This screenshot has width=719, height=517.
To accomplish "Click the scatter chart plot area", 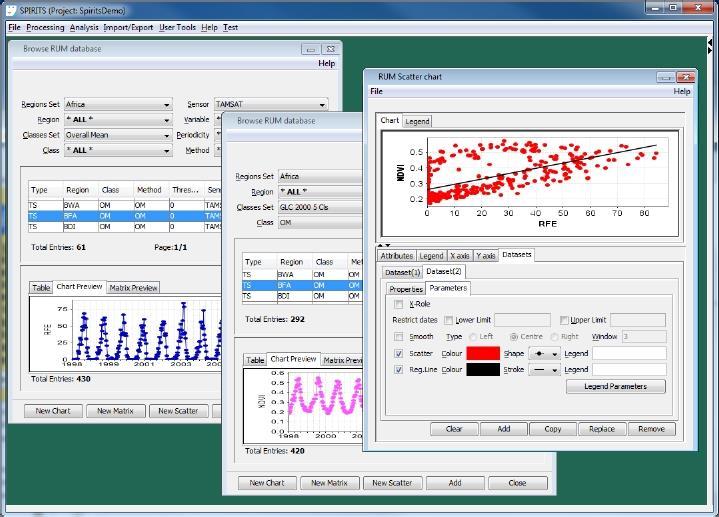I will 548,171.
